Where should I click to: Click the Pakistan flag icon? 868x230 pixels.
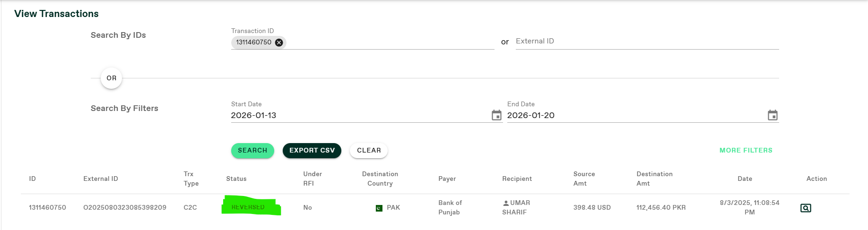click(379, 208)
